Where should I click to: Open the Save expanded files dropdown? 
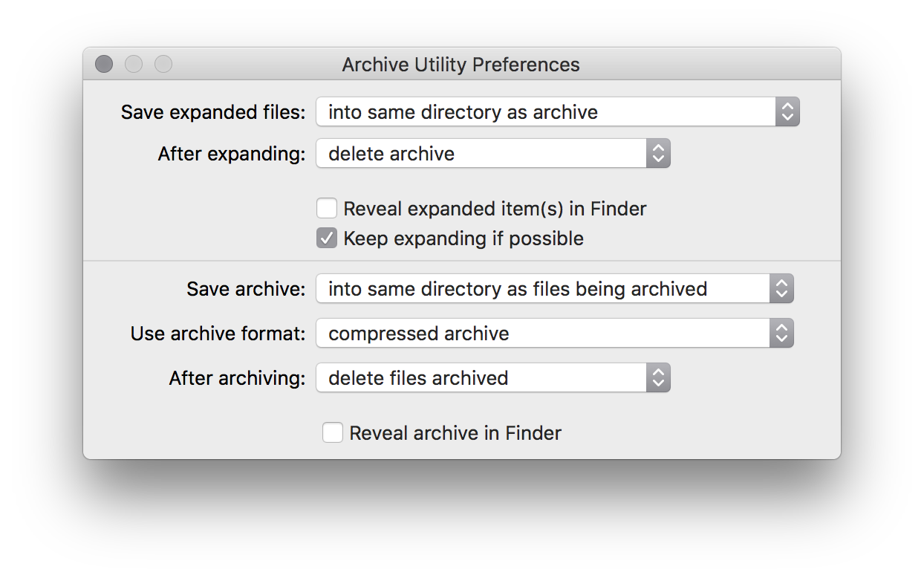click(557, 112)
